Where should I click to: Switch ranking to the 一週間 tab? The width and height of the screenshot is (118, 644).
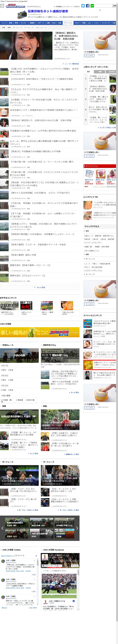[x=99, y=72]
